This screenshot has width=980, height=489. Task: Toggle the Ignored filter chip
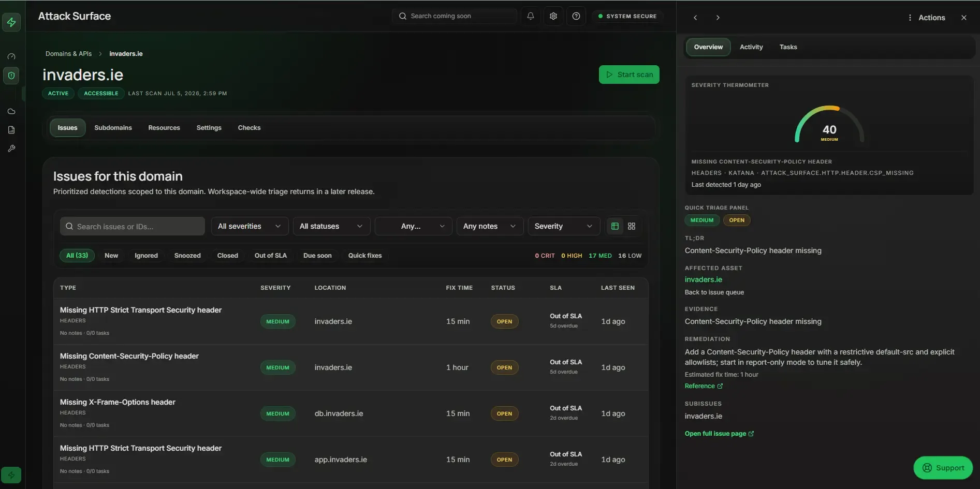pos(146,256)
